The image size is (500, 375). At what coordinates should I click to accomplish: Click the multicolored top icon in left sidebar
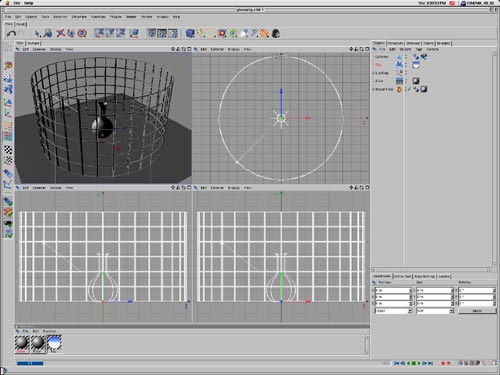8,65
